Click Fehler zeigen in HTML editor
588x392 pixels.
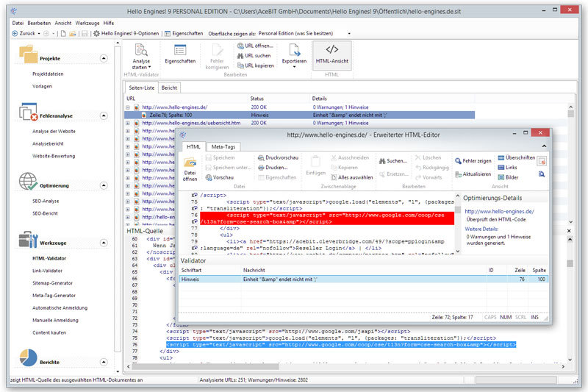[473, 161]
